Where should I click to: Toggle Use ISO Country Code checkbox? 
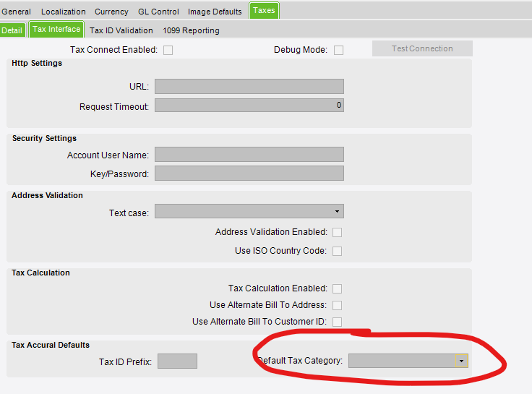(x=338, y=251)
